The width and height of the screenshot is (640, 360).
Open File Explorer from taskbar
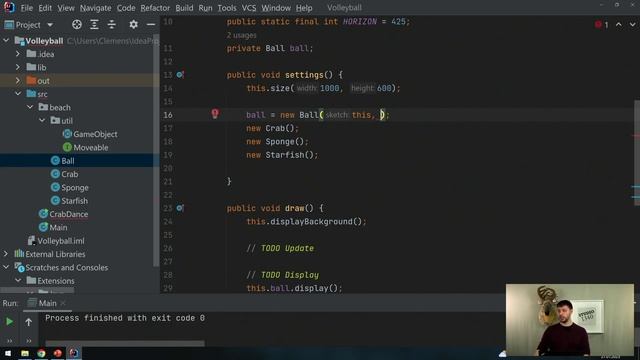point(25,353)
